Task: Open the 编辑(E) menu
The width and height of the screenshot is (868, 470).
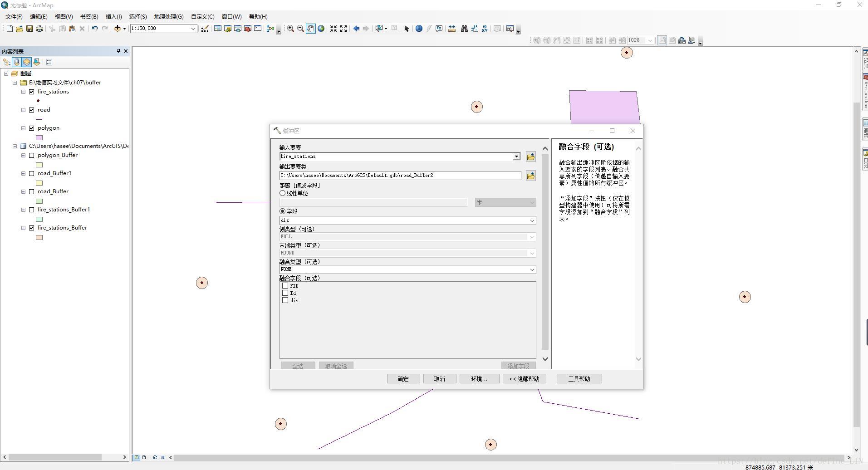Action: [x=39, y=17]
